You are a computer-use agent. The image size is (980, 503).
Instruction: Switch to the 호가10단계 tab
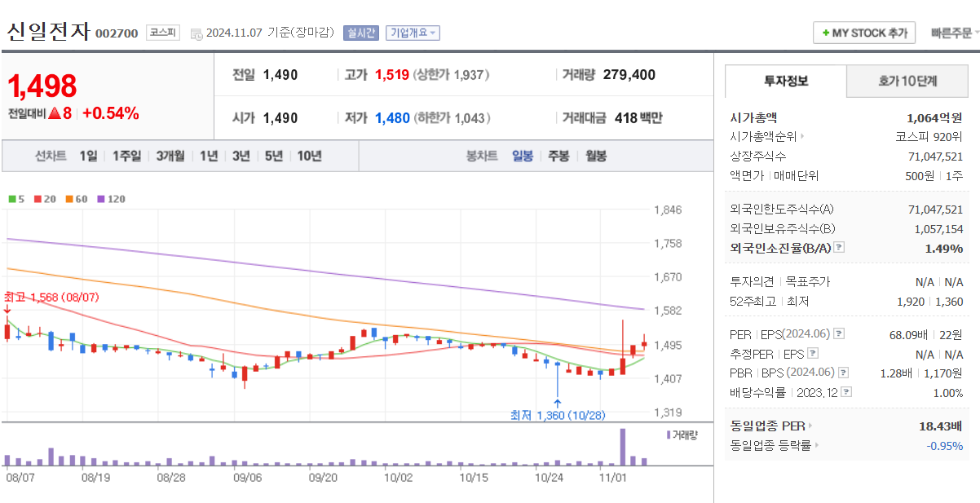click(x=907, y=82)
